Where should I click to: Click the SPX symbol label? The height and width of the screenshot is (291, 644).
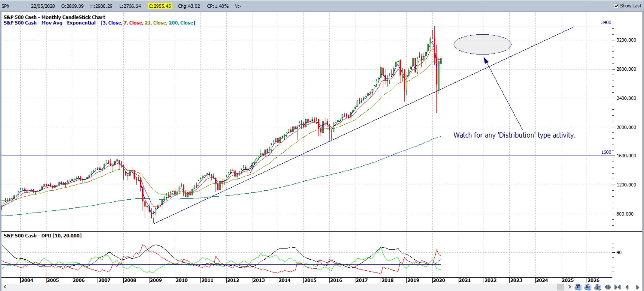tap(5, 6)
